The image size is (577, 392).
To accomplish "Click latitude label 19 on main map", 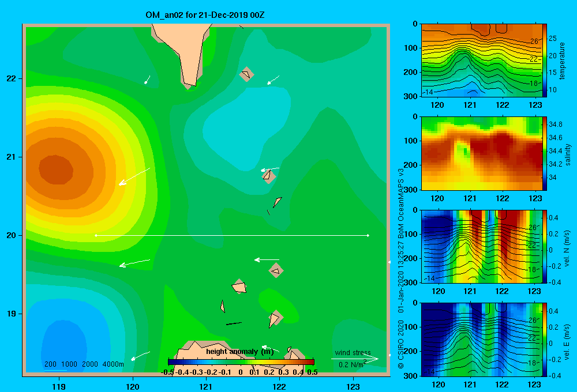I will click(12, 314).
